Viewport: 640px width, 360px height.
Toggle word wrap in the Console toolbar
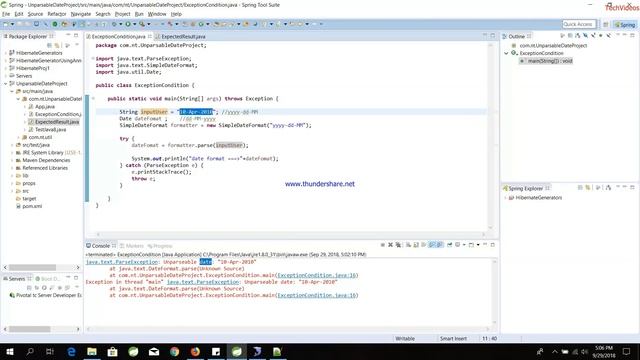(424, 245)
